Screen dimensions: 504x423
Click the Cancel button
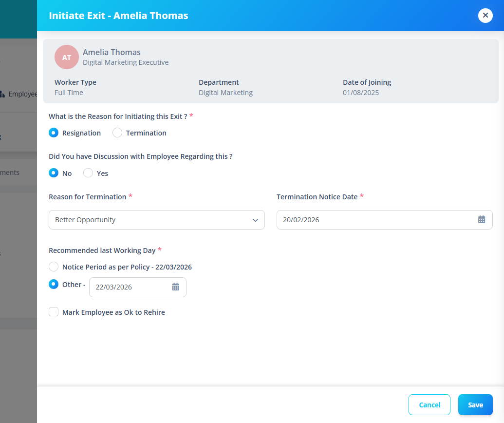429,404
